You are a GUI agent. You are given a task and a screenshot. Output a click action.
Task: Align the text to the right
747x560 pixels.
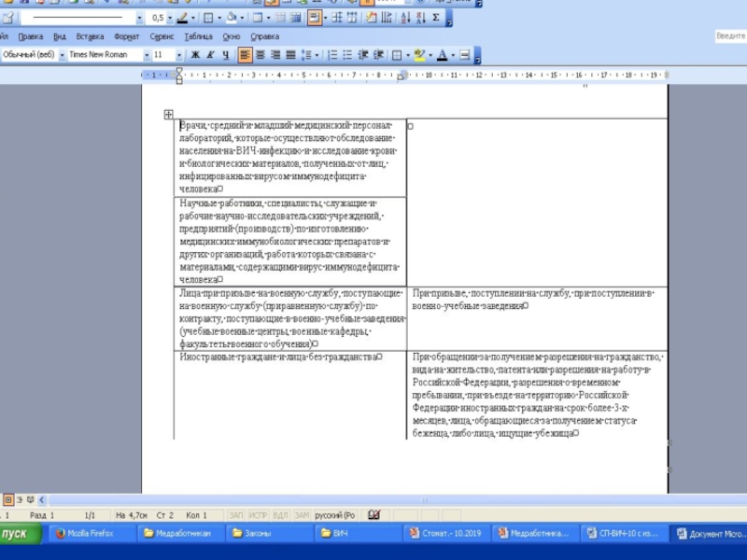pyautogui.click(x=275, y=55)
